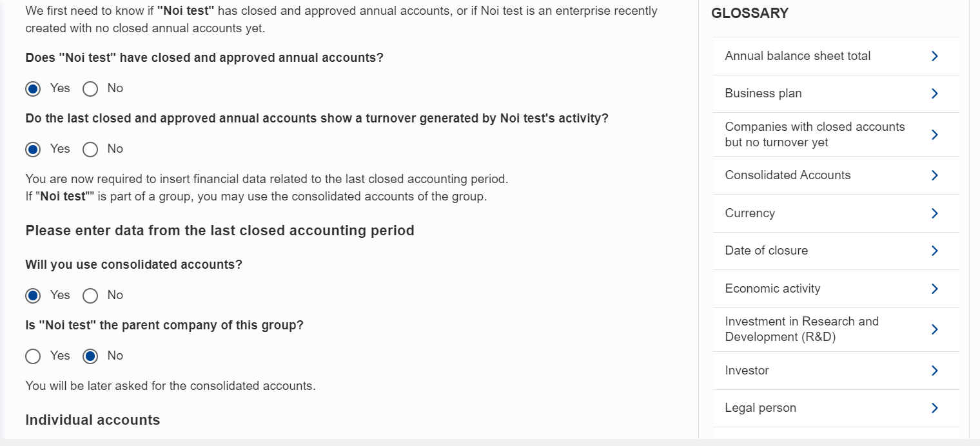Click chevron arrow next to Business plan
The image size is (980, 446).
point(935,93)
